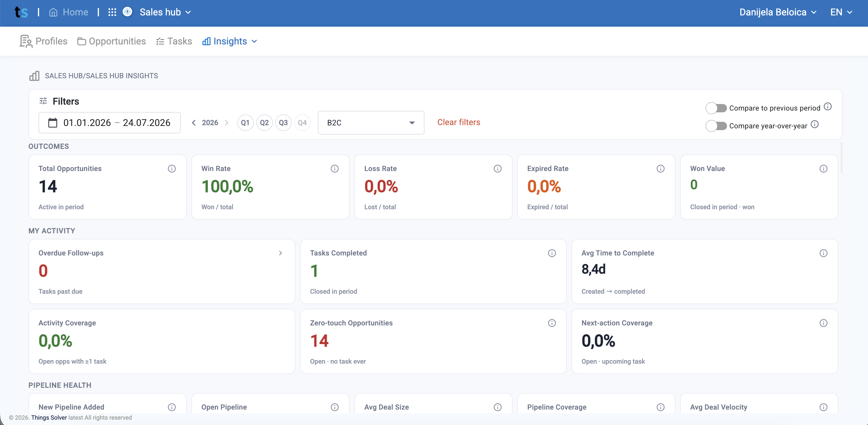Click info icon beside Compare to previous period

click(828, 107)
